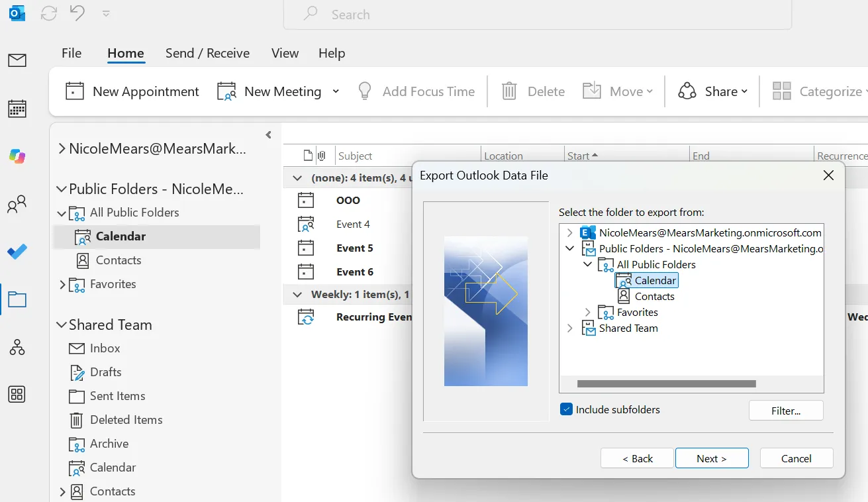Open the File menu
The image size is (868, 502).
[72, 54]
